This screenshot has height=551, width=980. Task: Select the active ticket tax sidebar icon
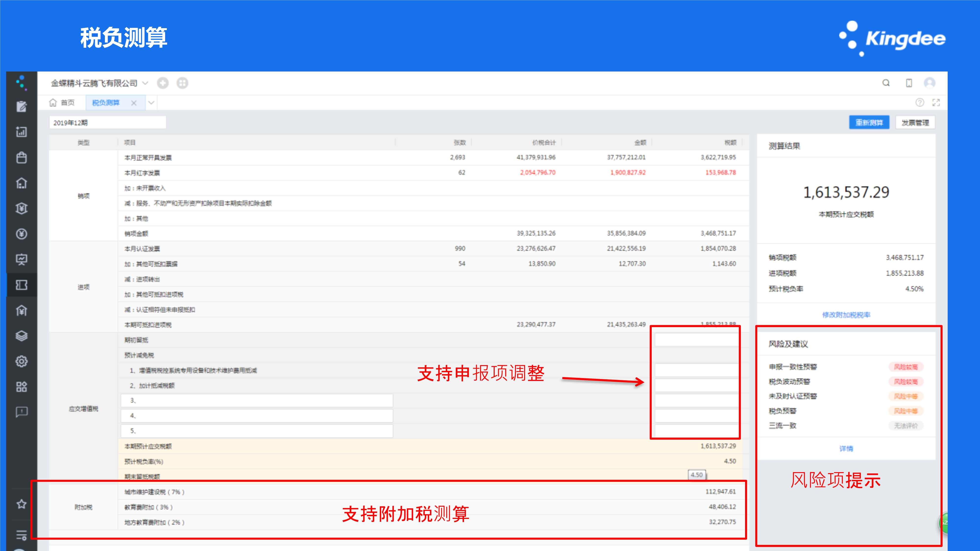click(21, 285)
